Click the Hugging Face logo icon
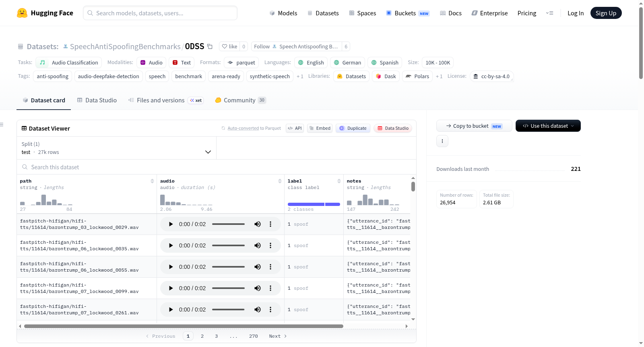Image resolution: width=644 pixels, height=347 pixels. pos(22,13)
